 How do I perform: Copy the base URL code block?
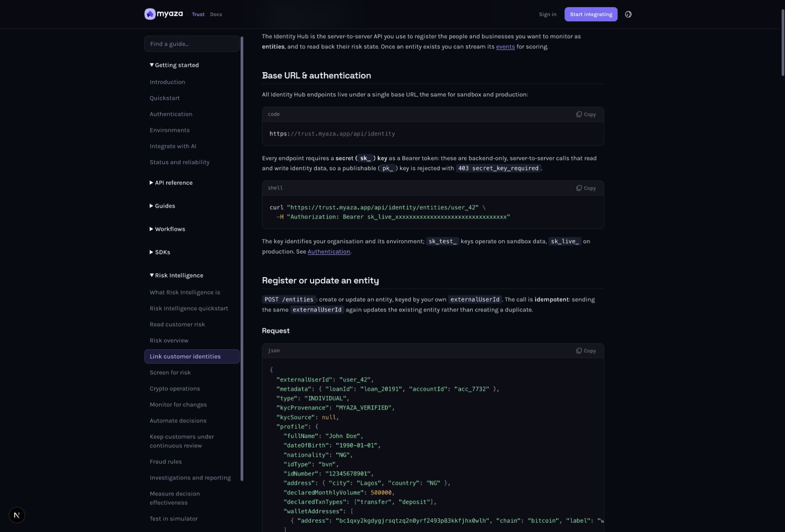(x=586, y=115)
